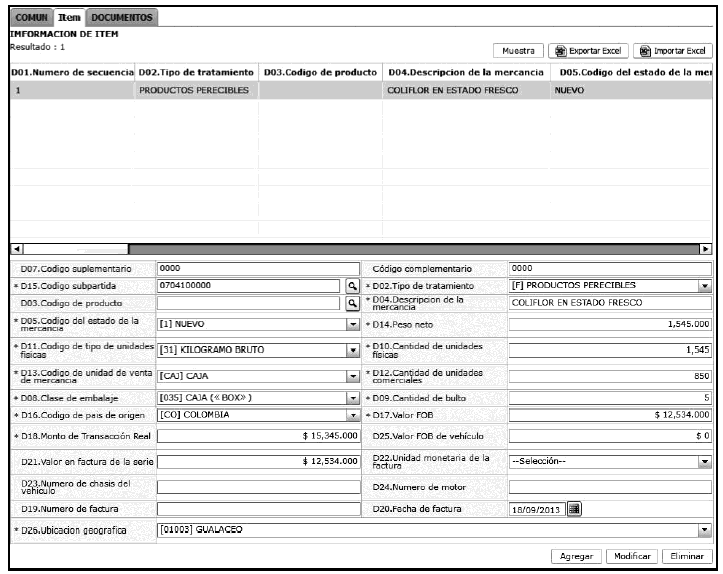723x574 pixels.
Task: Click the D18.Monto de Transacción Real field
Action: [x=258, y=436]
